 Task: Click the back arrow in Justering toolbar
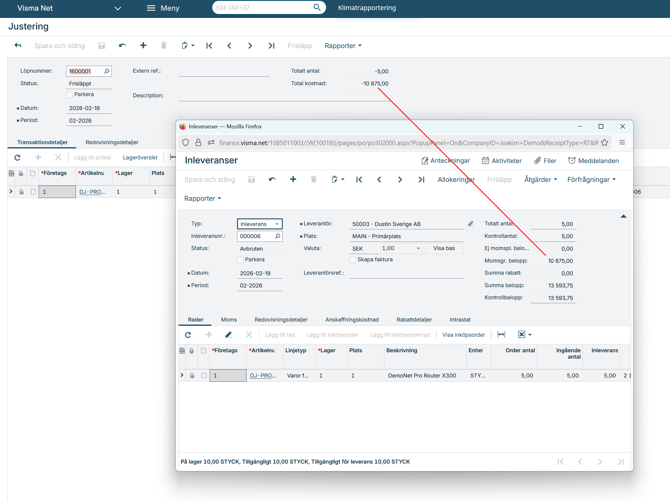click(x=18, y=46)
